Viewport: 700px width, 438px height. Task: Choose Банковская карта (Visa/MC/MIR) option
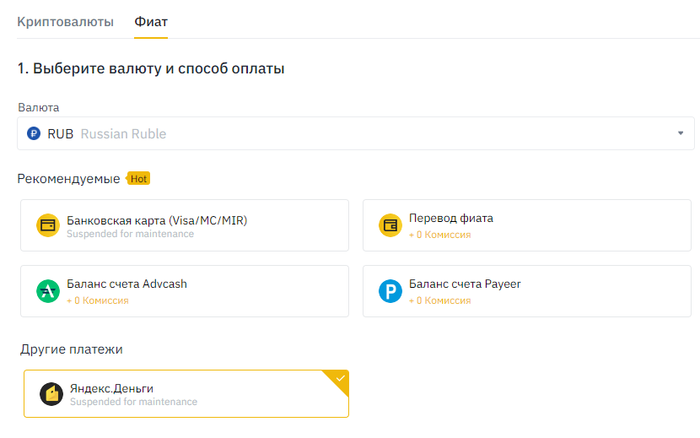[x=184, y=225]
